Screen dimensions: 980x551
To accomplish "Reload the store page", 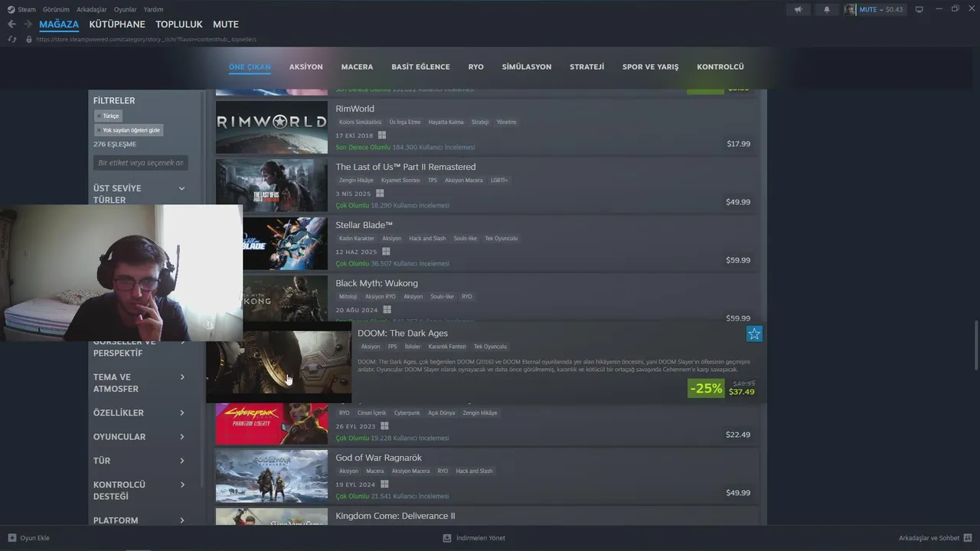I will (x=11, y=39).
